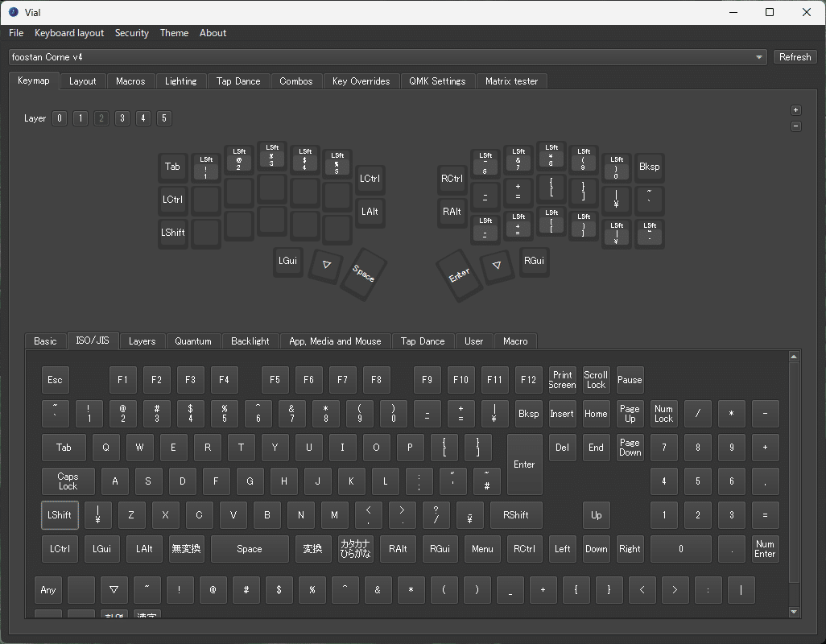Zoom out keymap with minus button
826x644 pixels.
click(x=796, y=126)
